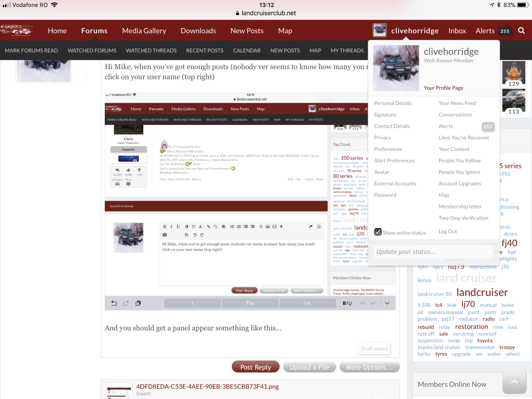Open the attached 4DFD8EDA png file link
The height and width of the screenshot is (399, 532).
click(207, 386)
